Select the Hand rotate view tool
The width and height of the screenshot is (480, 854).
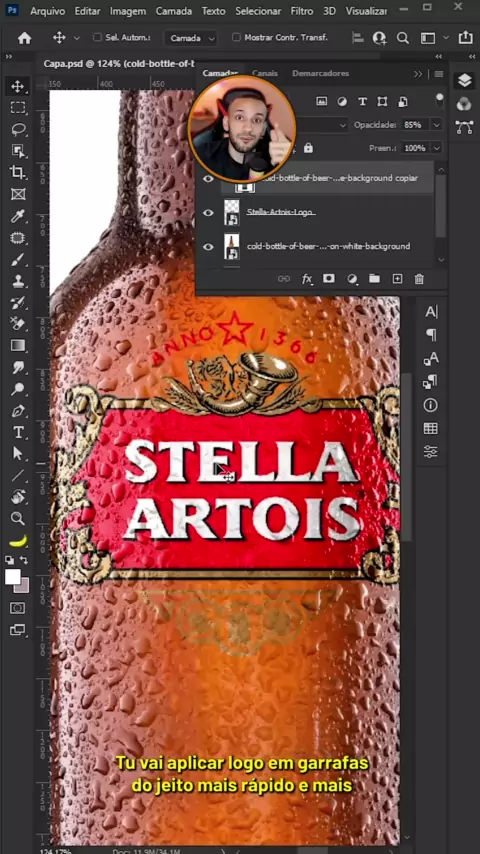(x=18, y=497)
